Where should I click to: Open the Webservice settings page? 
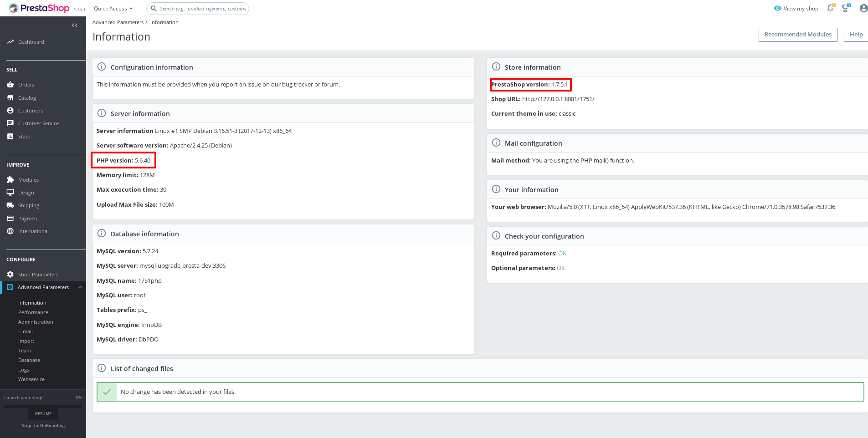coord(31,379)
